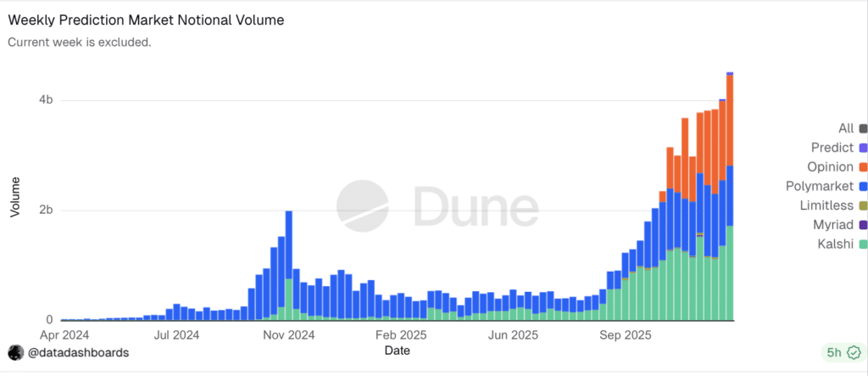
Task: Click the Kalshi green legend swatch
Action: click(863, 244)
